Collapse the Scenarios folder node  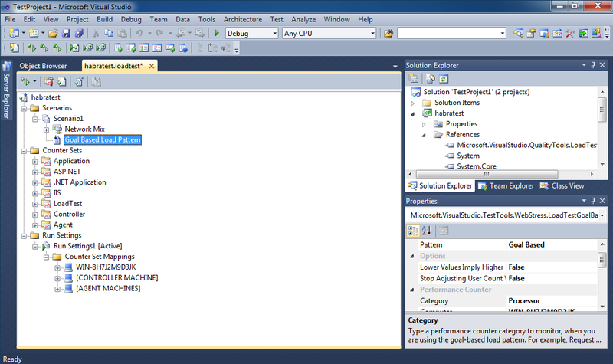click(x=25, y=108)
